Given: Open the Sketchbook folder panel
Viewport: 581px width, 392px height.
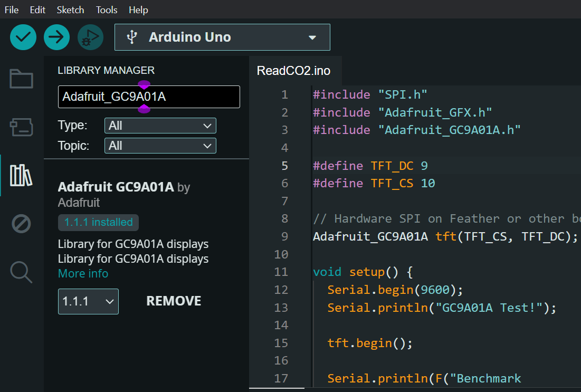Looking at the screenshot, I should tap(22, 79).
